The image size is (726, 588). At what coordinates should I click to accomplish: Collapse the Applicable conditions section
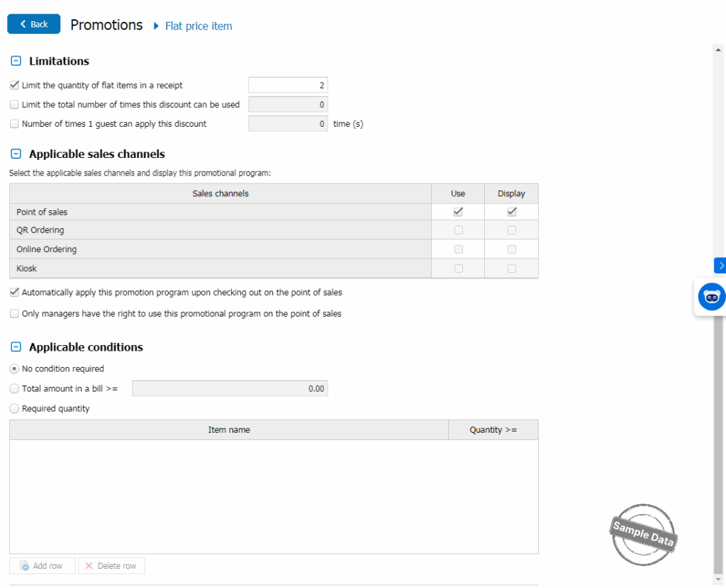(16, 347)
